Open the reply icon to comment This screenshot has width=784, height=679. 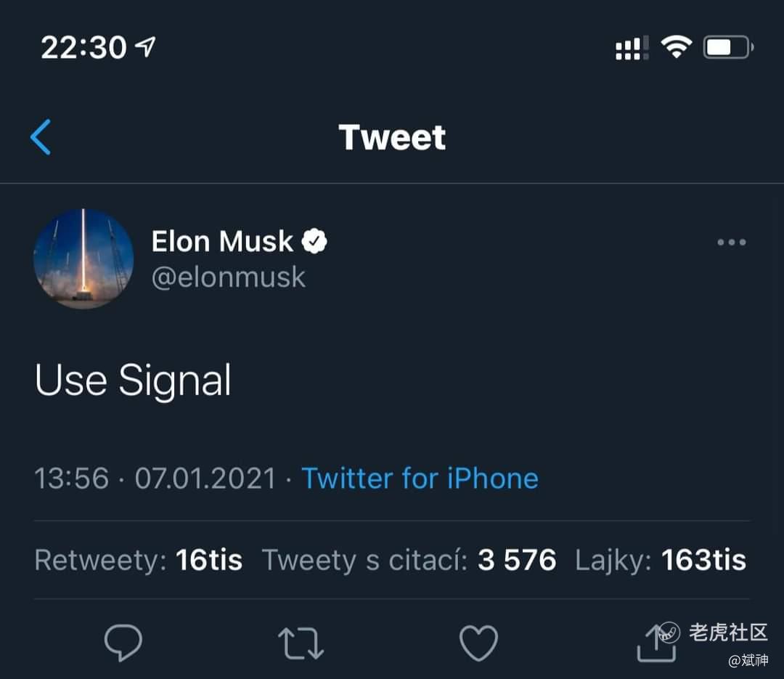tap(123, 642)
